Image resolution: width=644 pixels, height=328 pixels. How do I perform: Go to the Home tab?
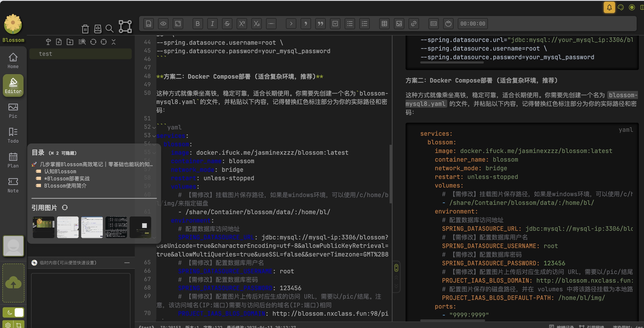click(13, 61)
